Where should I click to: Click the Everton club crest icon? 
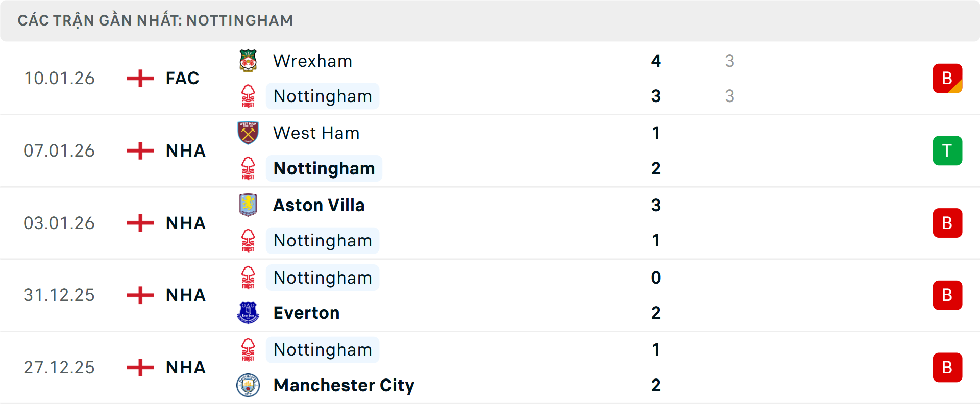pyautogui.click(x=248, y=313)
